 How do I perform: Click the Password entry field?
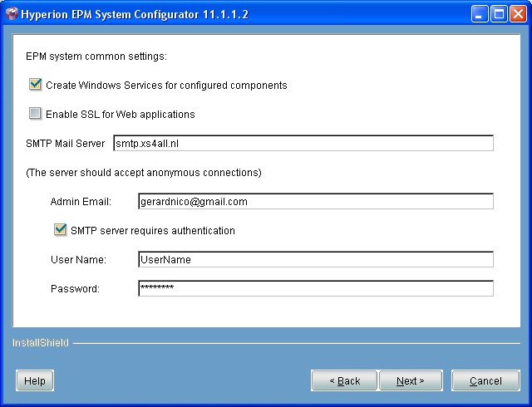pos(315,289)
